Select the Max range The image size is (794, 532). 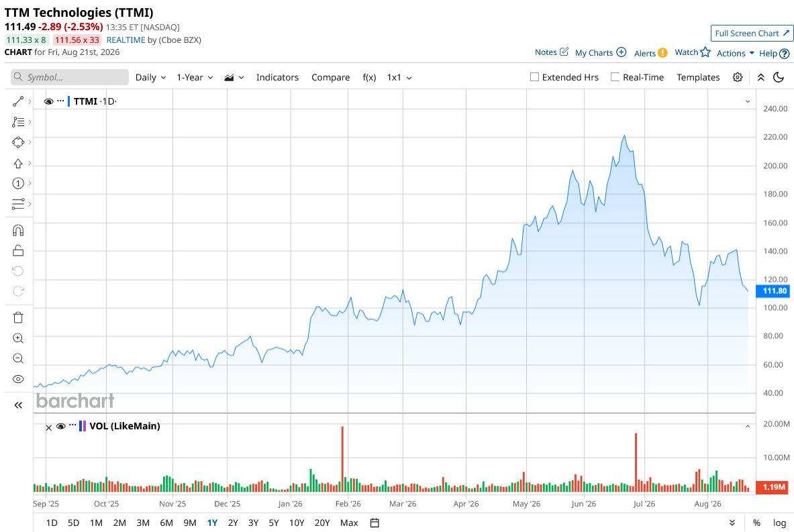[349, 523]
